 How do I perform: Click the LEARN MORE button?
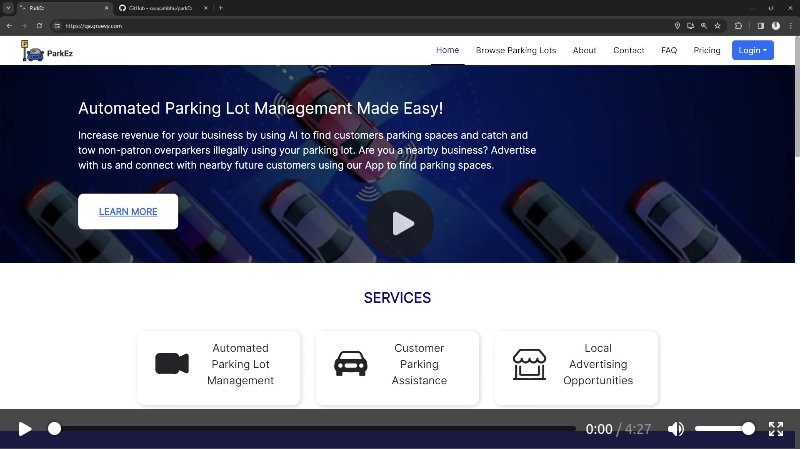128,212
